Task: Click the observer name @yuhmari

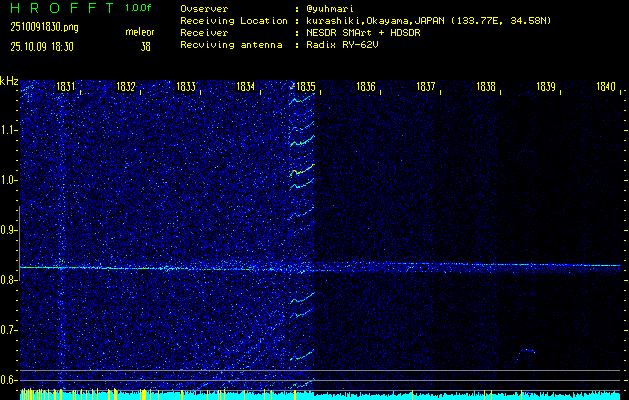Action: click(x=330, y=9)
